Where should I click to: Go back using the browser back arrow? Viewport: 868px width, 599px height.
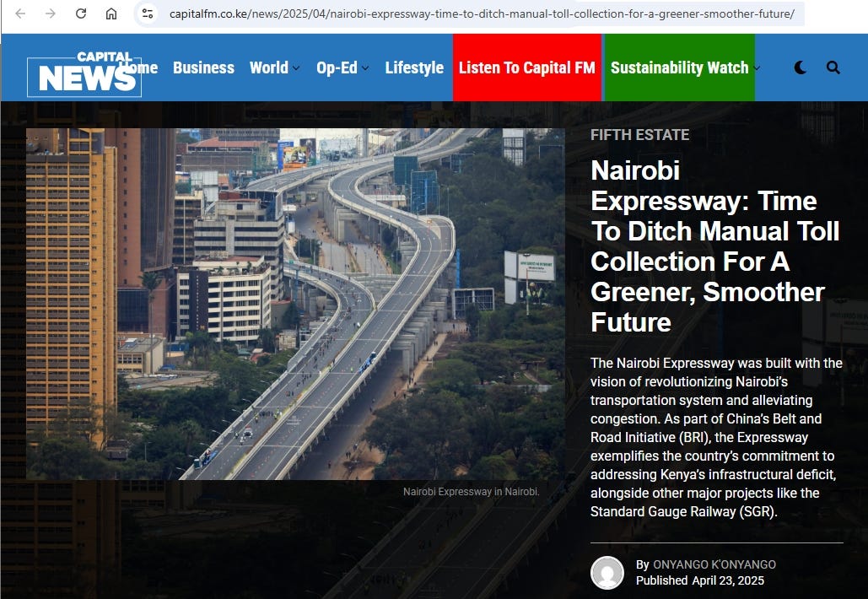click(x=20, y=13)
